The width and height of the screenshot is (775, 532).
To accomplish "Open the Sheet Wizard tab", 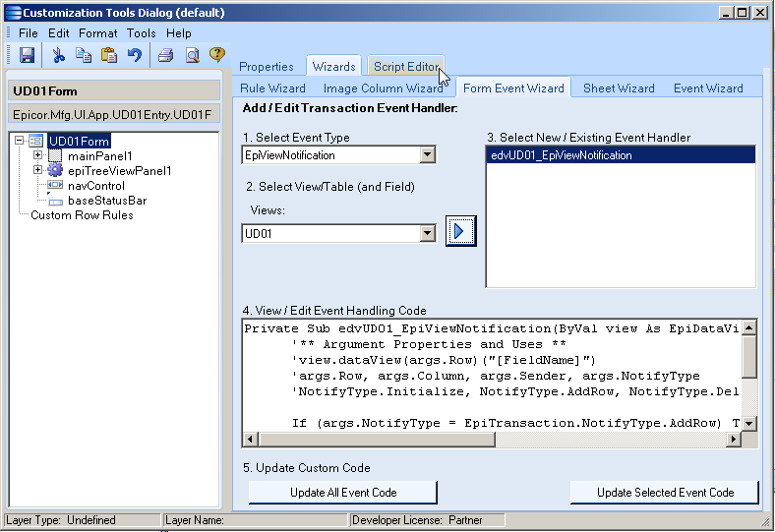I will coord(619,89).
